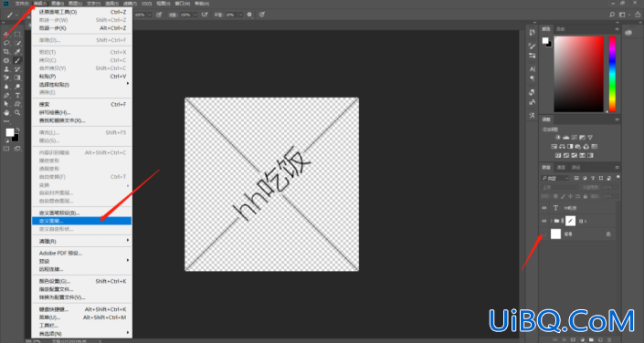Choose Adobe PDF presets menu item
Viewport: 644px width, 343px height.
point(81,254)
